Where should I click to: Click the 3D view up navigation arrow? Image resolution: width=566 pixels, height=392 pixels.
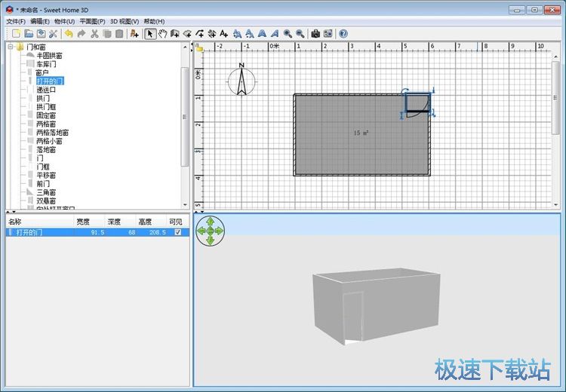[210, 222]
